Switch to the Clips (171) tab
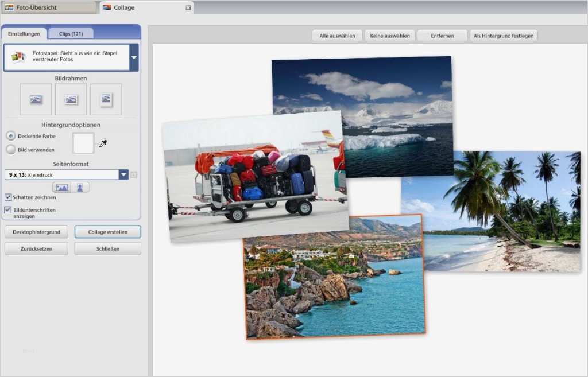588x377 pixels. click(x=71, y=34)
